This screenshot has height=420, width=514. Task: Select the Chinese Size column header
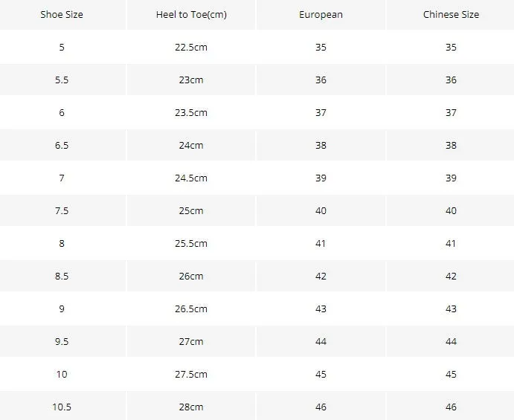451,15
